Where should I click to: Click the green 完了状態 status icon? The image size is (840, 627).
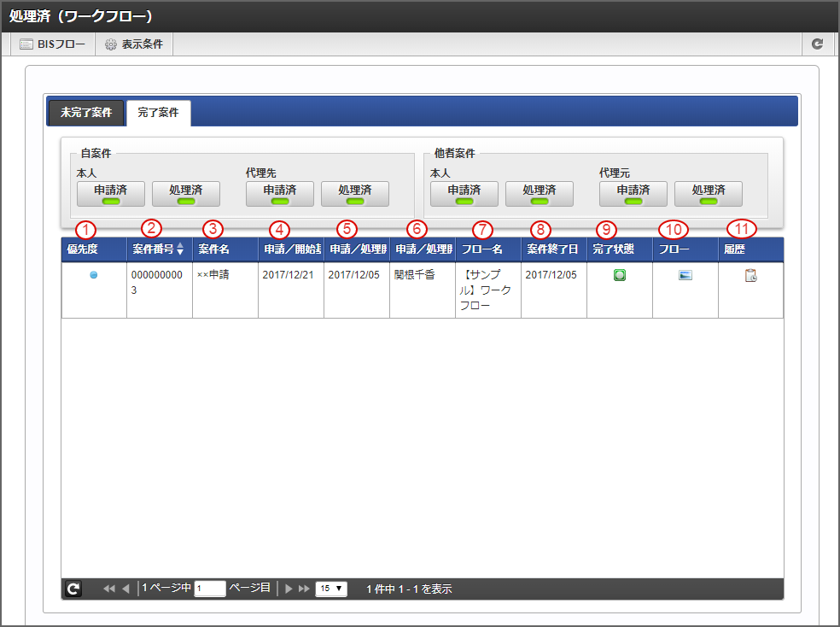click(x=619, y=275)
